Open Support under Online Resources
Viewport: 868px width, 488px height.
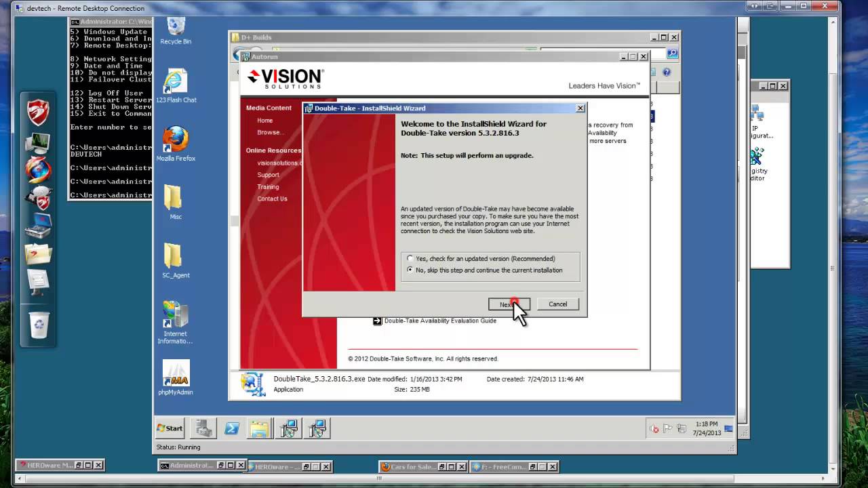click(268, 175)
